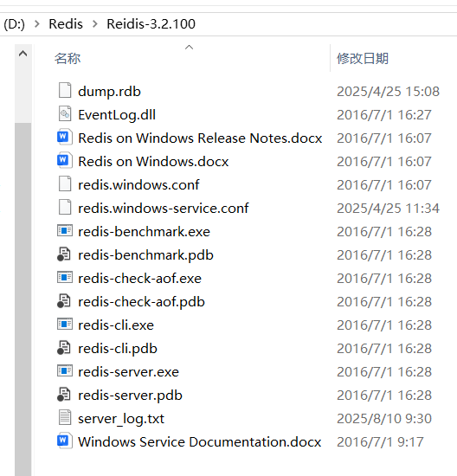457x476 pixels.
Task: Select the redis-check-aof.exe file name
Action: (x=139, y=279)
